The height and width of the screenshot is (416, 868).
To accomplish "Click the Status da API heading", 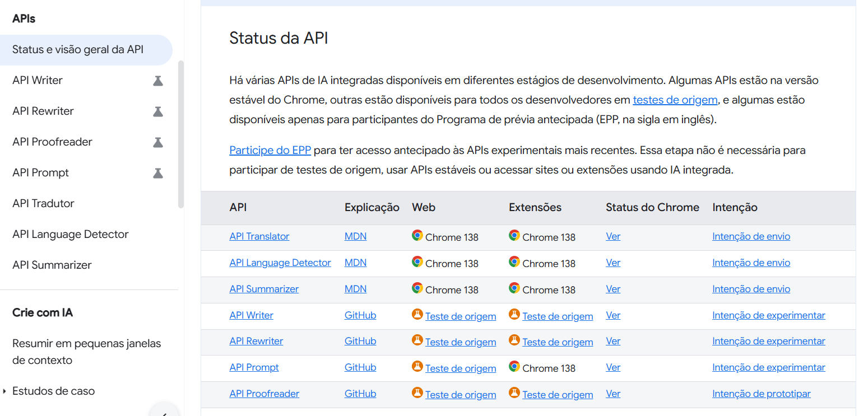I will pyautogui.click(x=278, y=38).
